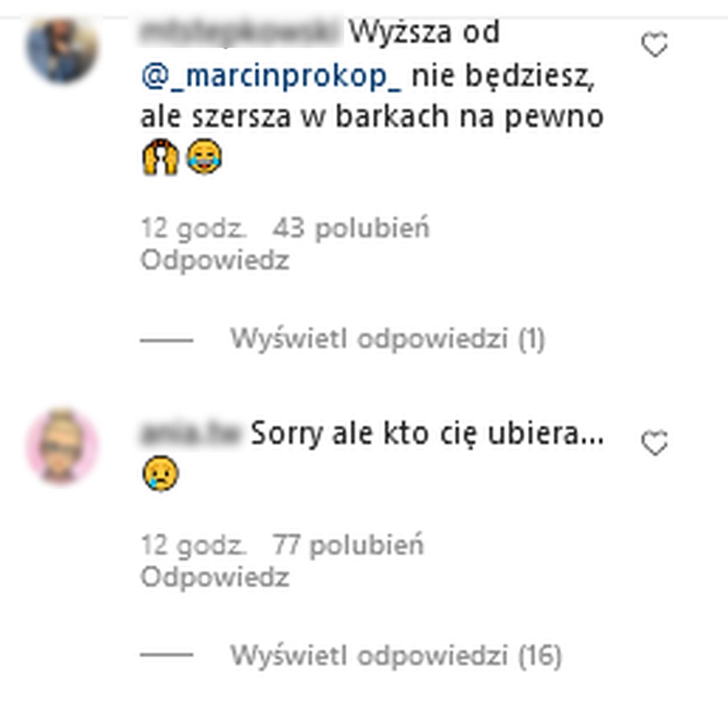This screenshot has height=722, width=728.
Task: Select the comment text 'Sorry ale kto cię ubiera...'
Action: tap(427, 434)
